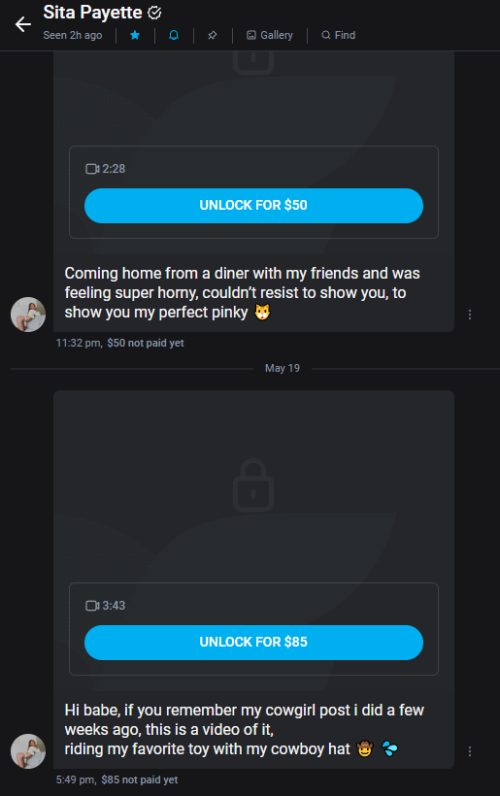Toggle the notification bell icon
Image resolution: width=500 pixels, height=796 pixels.
174,35
